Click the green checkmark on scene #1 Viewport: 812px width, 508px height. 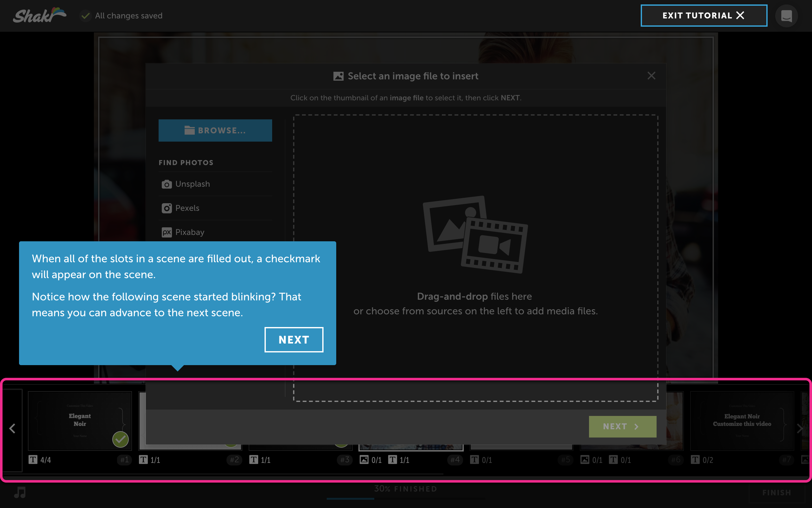[x=120, y=439]
